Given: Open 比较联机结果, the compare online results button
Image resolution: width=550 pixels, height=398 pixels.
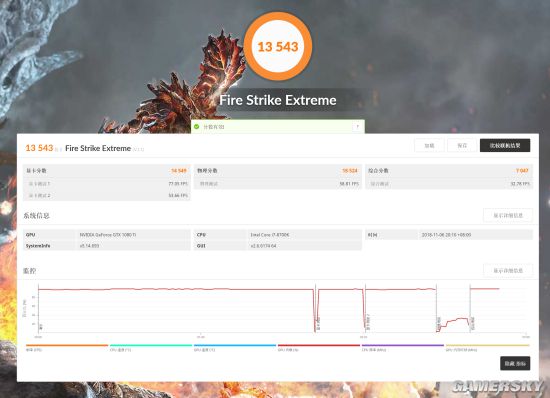Looking at the screenshot, I should pos(505,146).
